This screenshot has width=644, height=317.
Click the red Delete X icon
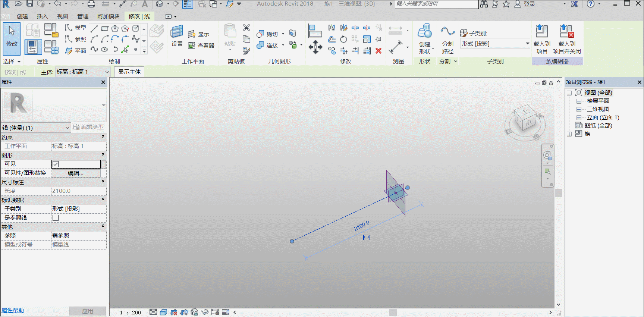pyautogui.click(x=378, y=51)
